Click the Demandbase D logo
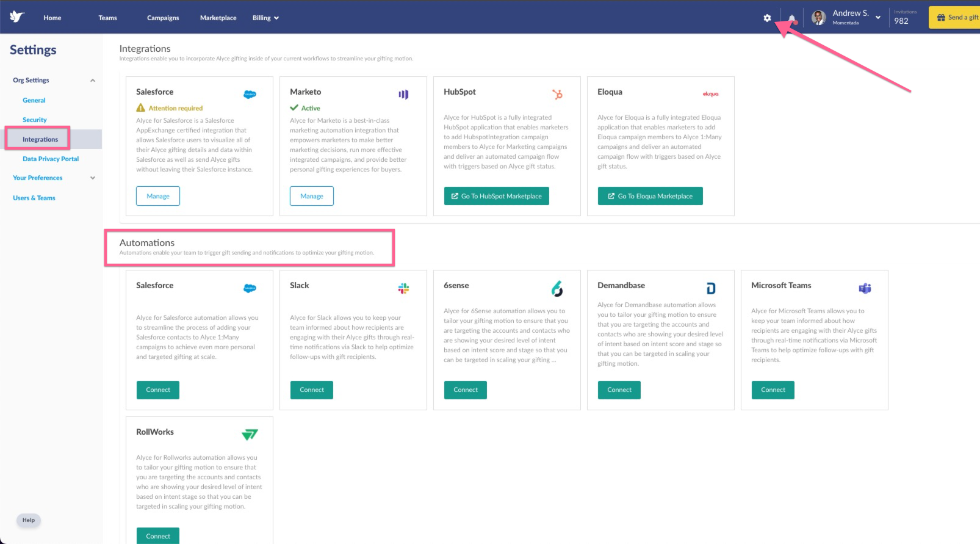Image resolution: width=980 pixels, height=544 pixels. [x=711, y=288]
